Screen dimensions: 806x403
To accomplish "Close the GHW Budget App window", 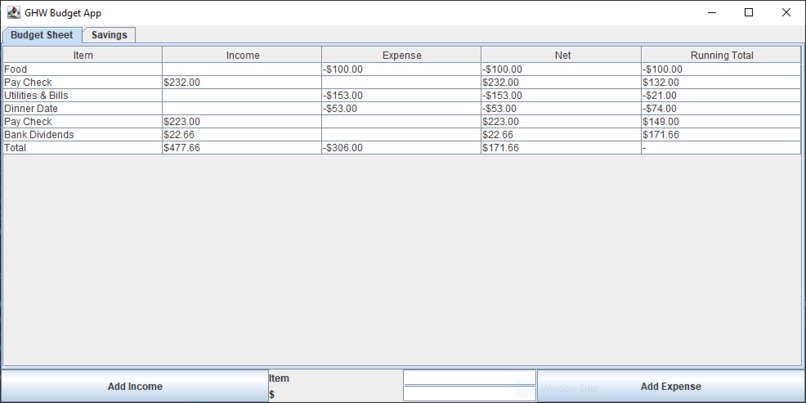I will click(x=786, y=12).
